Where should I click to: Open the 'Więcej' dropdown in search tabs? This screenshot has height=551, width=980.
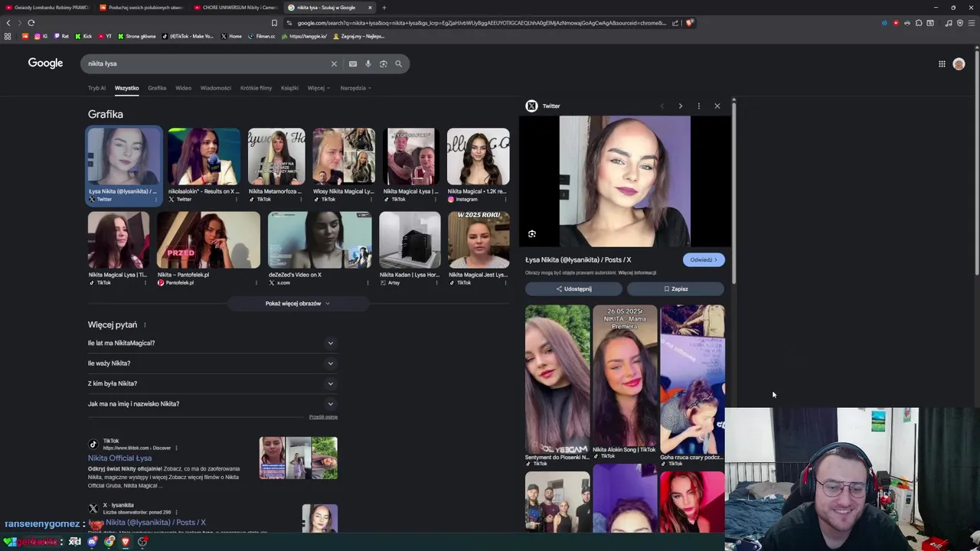(318, 88)
